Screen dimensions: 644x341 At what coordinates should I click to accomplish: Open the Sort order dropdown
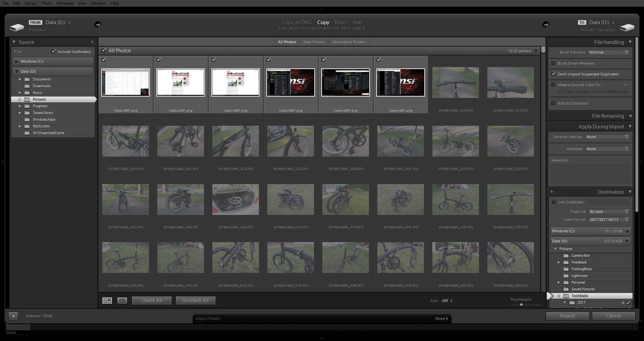[x=447, y=301]
